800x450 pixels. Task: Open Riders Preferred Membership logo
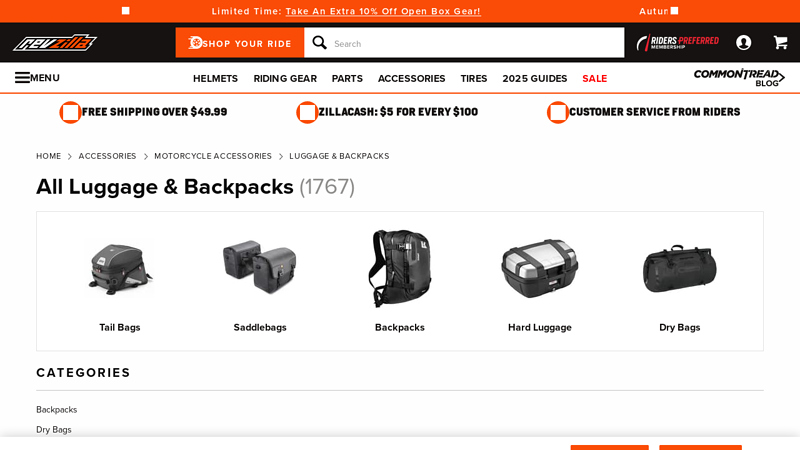678,43
